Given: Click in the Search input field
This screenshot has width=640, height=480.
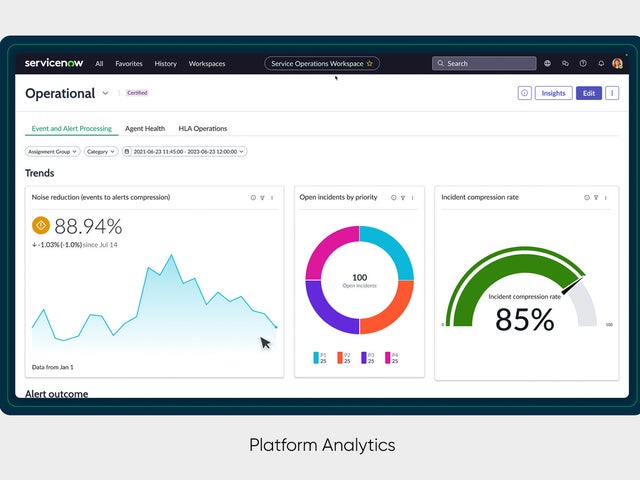Looking at the screenshot, I should pyautogui.click(x=484, y=63).
